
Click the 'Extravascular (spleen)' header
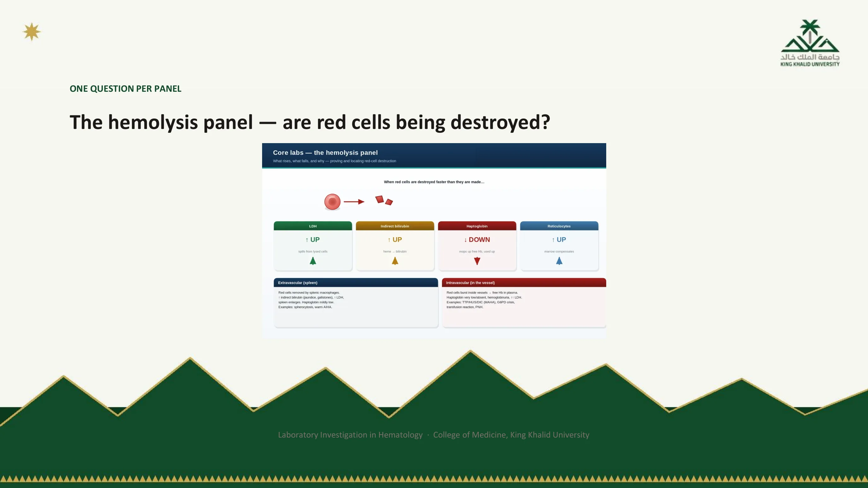click(x=356, y=282)
